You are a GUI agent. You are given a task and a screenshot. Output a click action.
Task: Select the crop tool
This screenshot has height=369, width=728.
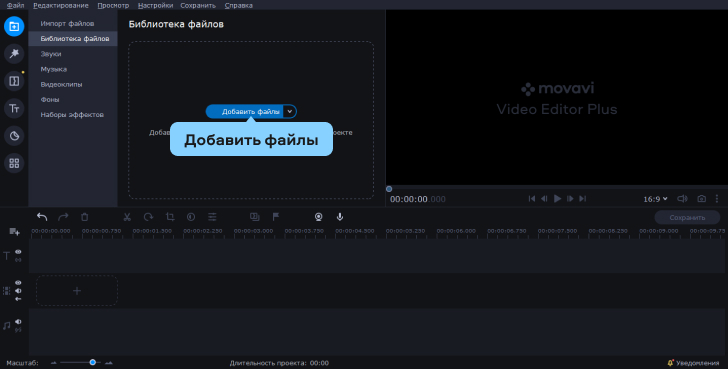[x=170, y=217]
